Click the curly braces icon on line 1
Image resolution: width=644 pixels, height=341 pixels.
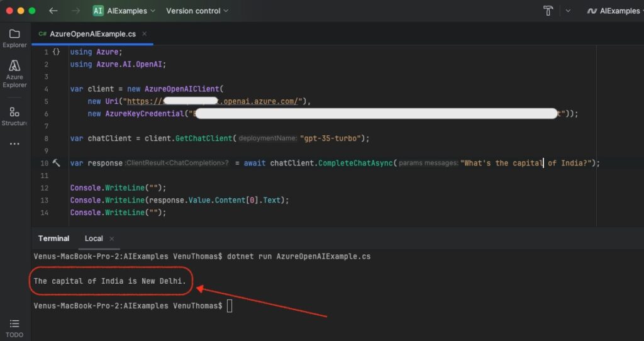[x=57, y=52]
